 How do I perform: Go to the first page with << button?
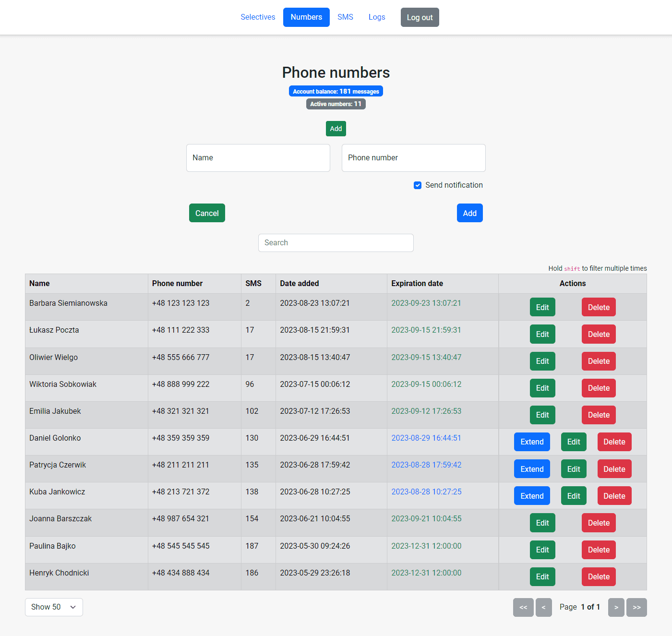tap(523, 607)
